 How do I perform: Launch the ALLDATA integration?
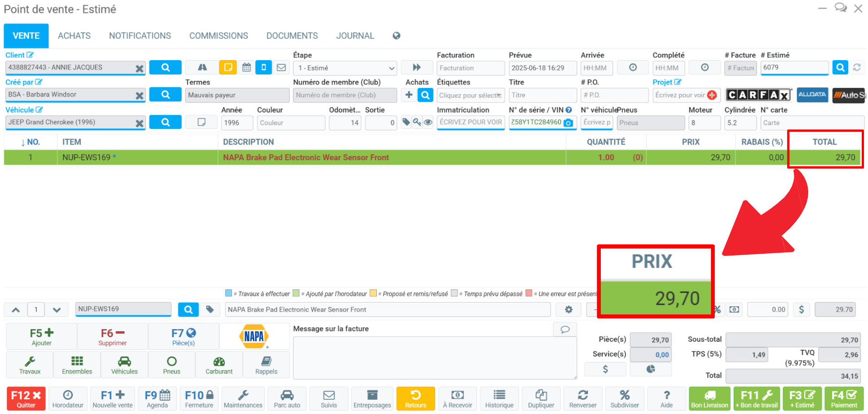[x=812, y=95]
